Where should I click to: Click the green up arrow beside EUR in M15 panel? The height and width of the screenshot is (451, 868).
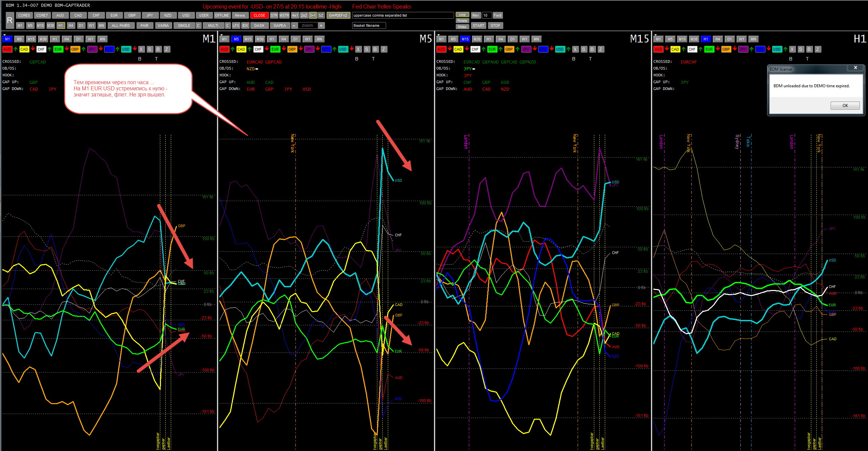pyautogui.click(x=501, y=49)
